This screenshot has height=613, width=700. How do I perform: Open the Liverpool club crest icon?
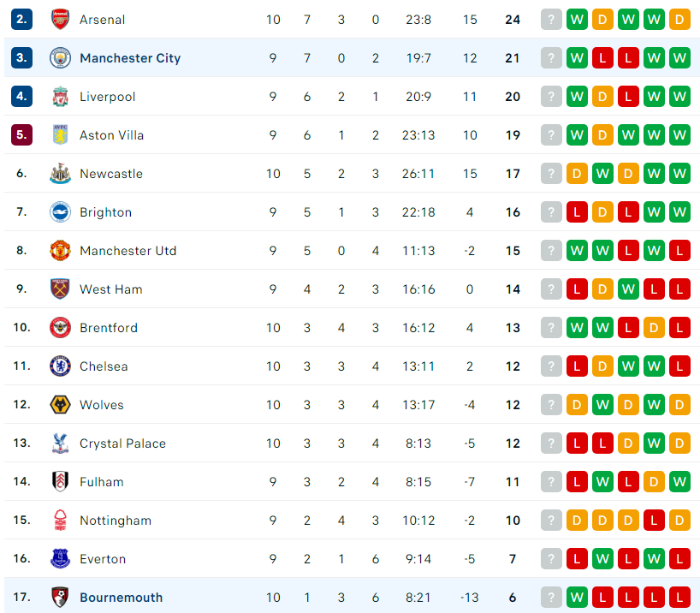click(x=60, y=97)
